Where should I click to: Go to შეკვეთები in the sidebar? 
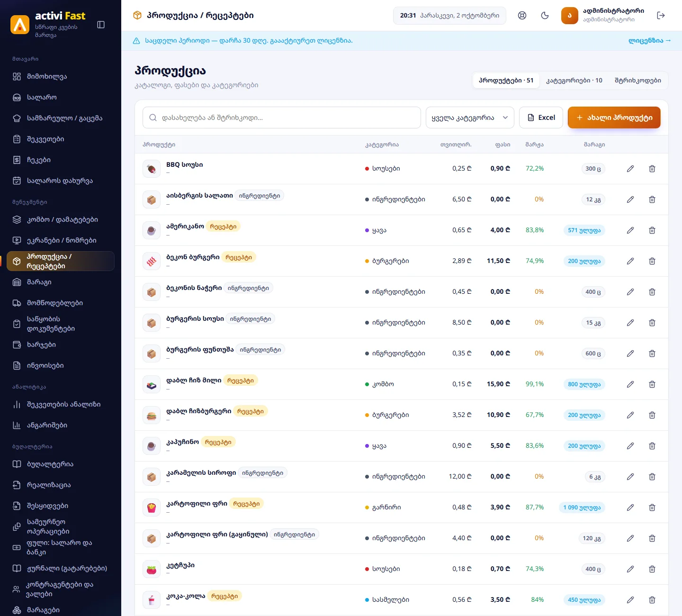(x=61, y=139)
